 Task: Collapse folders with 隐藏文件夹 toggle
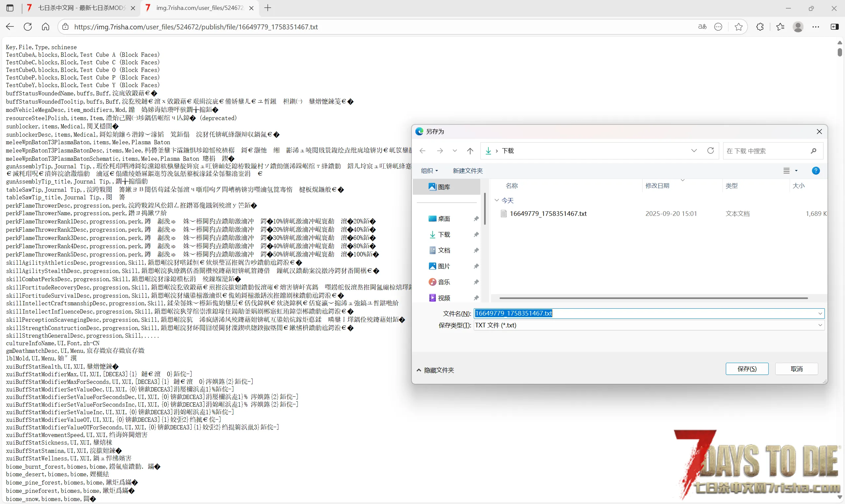(x=435, y=370)
